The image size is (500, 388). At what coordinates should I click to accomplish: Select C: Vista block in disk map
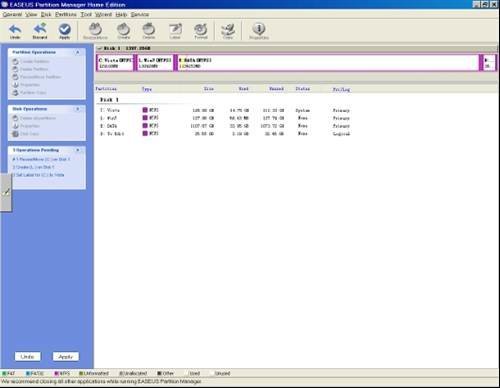pyautogui.click(x=115, y=63)
